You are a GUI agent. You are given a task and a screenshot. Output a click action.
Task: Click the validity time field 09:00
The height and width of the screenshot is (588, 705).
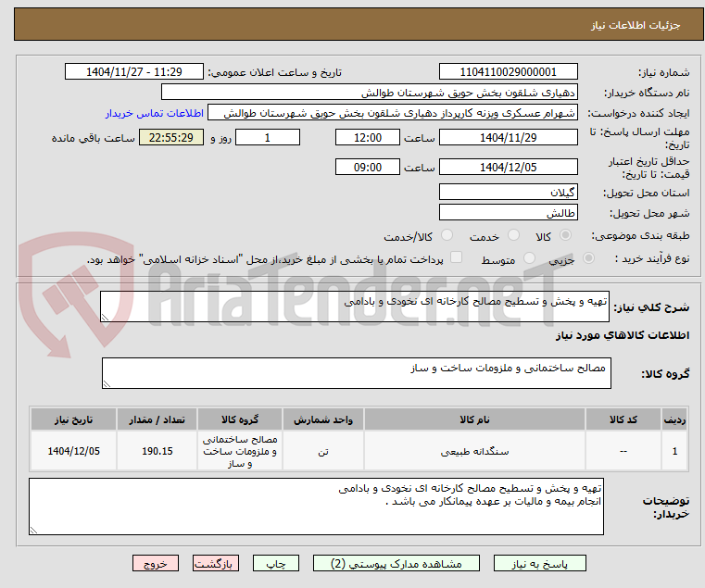click(x=368, y=168)
